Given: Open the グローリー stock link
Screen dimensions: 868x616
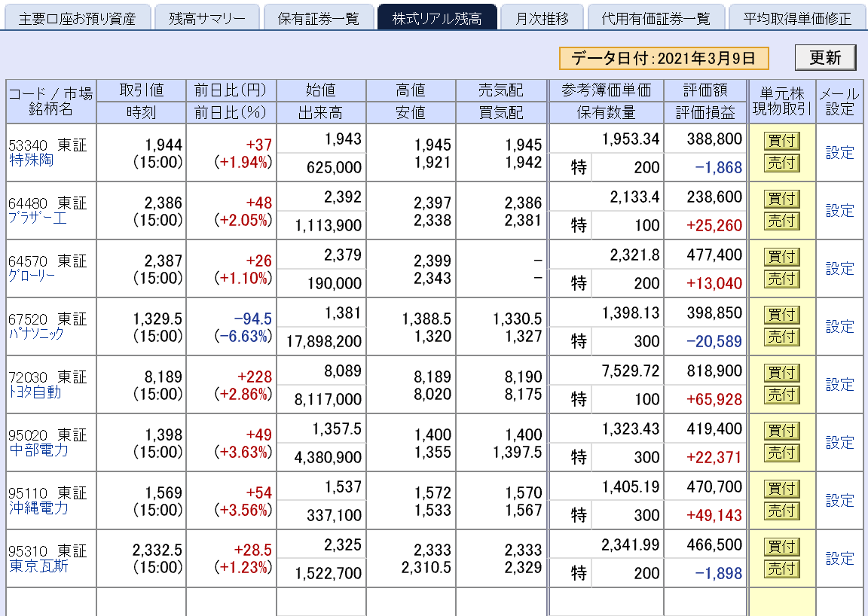Looking at the screenshot, I should 32,275.
